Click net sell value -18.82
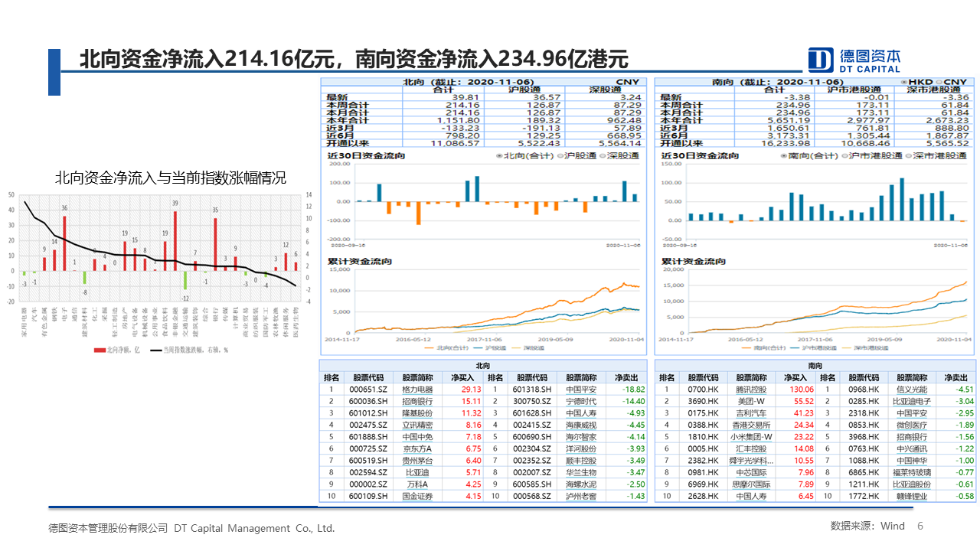 [632, 389]
